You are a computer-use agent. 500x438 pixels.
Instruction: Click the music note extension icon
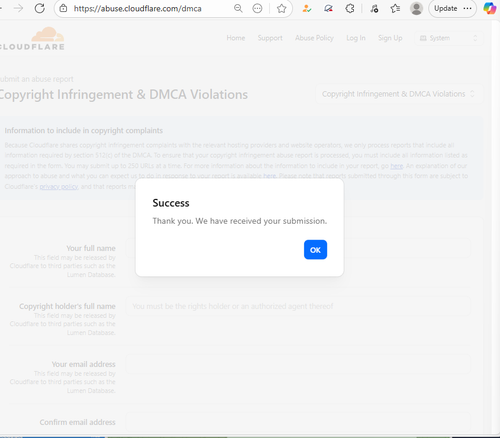pyautogui.click(x=374, y=9)
